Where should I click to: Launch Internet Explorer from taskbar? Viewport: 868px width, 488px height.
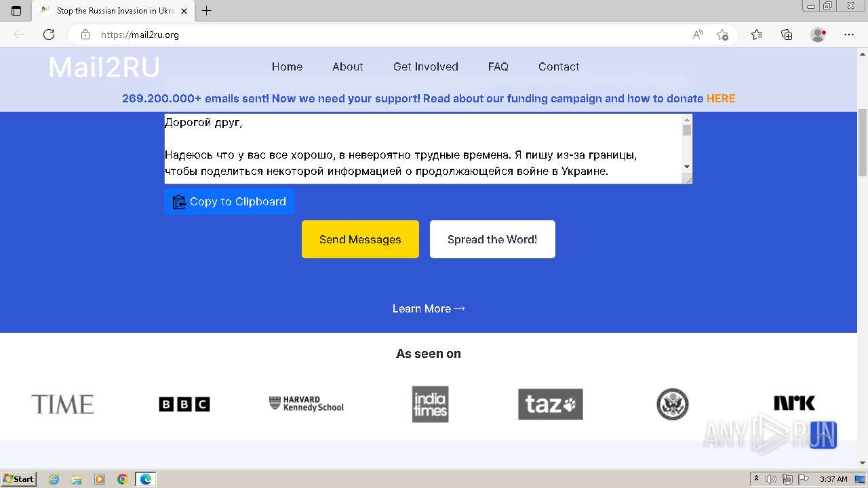[54, 479]
